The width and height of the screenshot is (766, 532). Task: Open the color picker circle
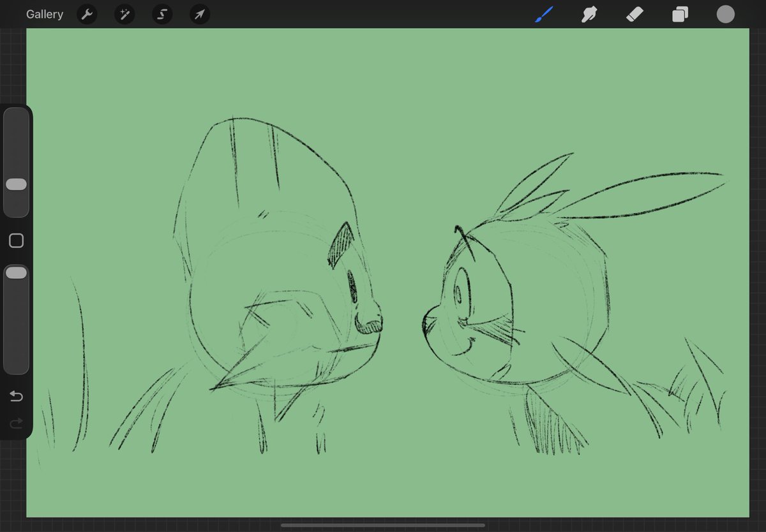(x=725, y=14)
